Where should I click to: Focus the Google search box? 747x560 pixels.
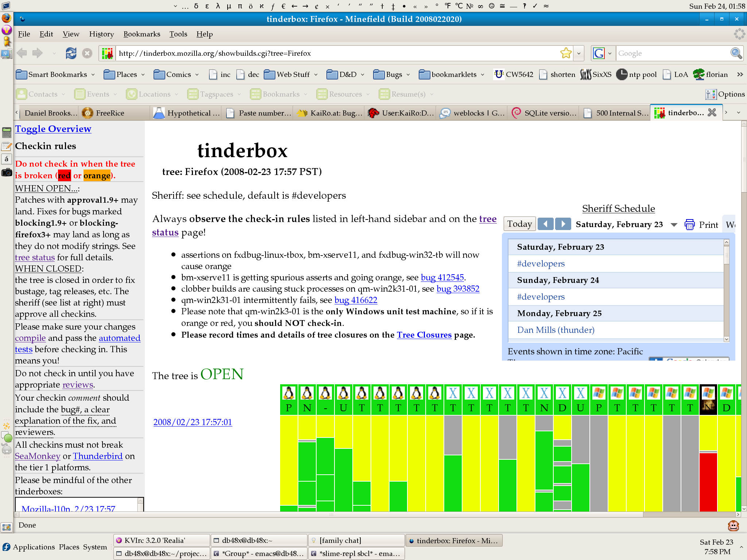[673, 53]
